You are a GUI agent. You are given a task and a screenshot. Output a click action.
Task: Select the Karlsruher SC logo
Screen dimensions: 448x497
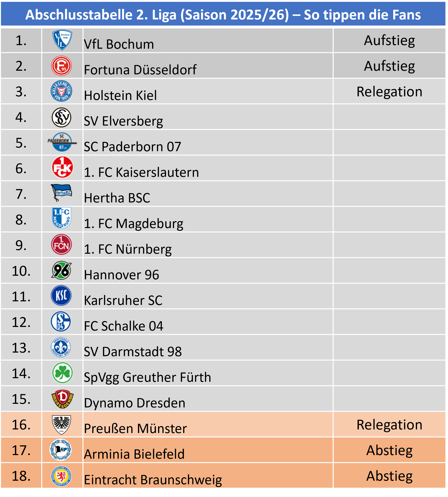pos(61,296)
